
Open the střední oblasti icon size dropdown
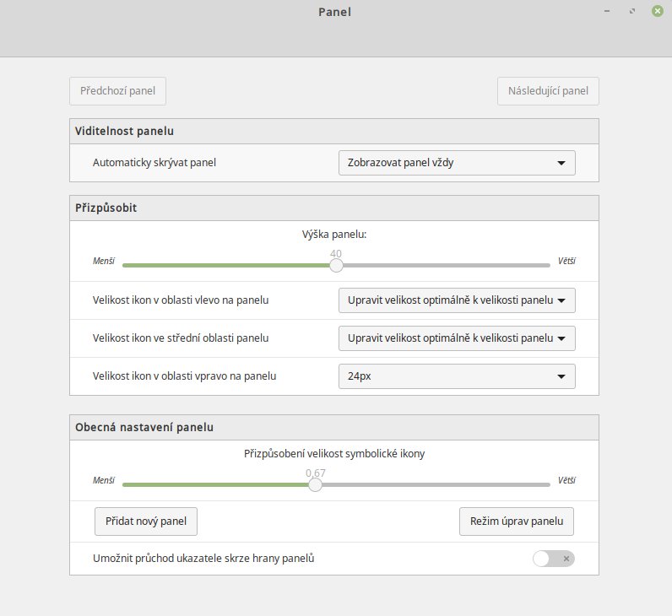click(x=457, y=338)
